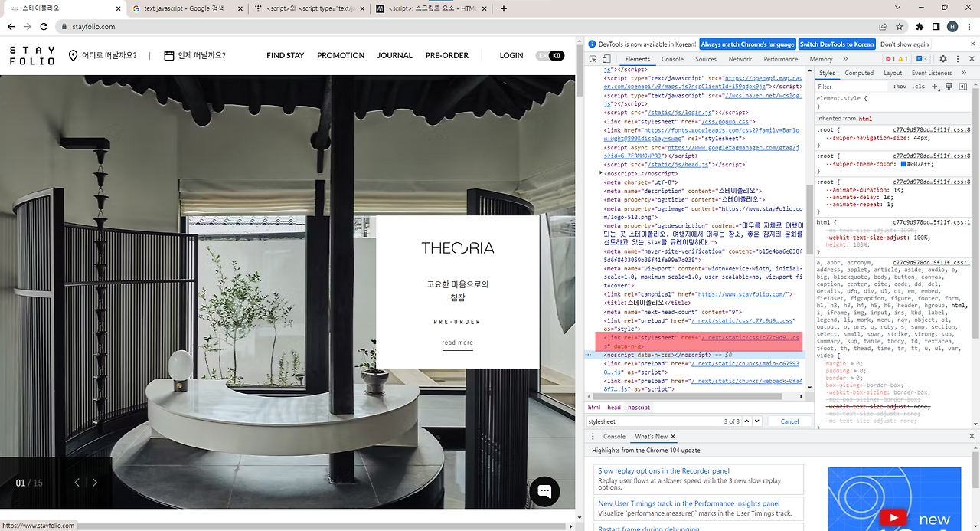Viewport: 980px width, 531px height.
Task: Open the Performance tab
Action: (780, 59)
